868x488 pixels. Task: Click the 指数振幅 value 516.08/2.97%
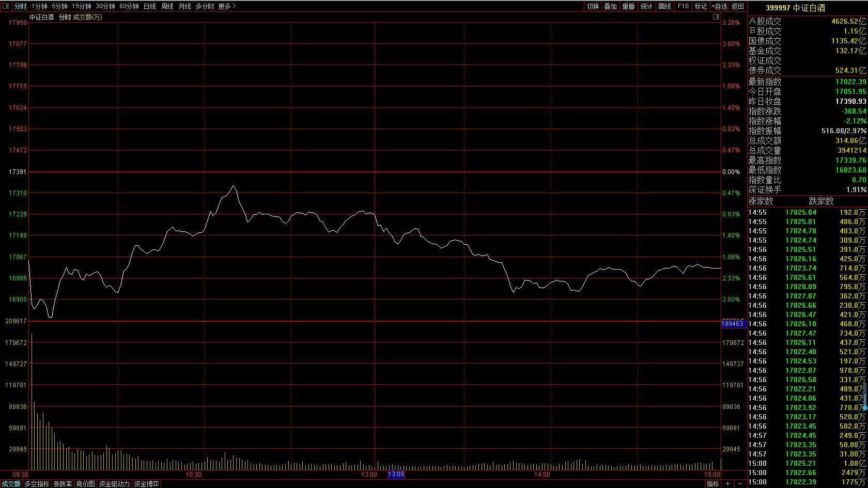(x=844, y=131)
